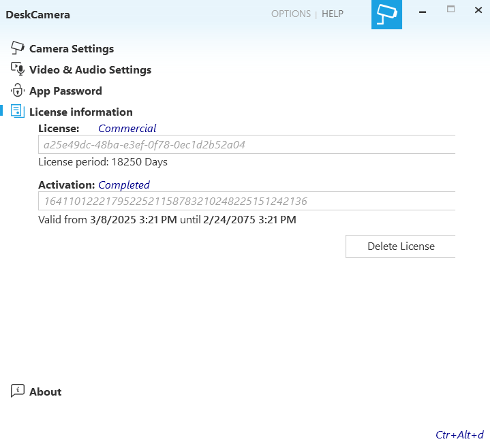490x448 pixels.
Task: Click the App Password lock icon
Action: [18, 91]
